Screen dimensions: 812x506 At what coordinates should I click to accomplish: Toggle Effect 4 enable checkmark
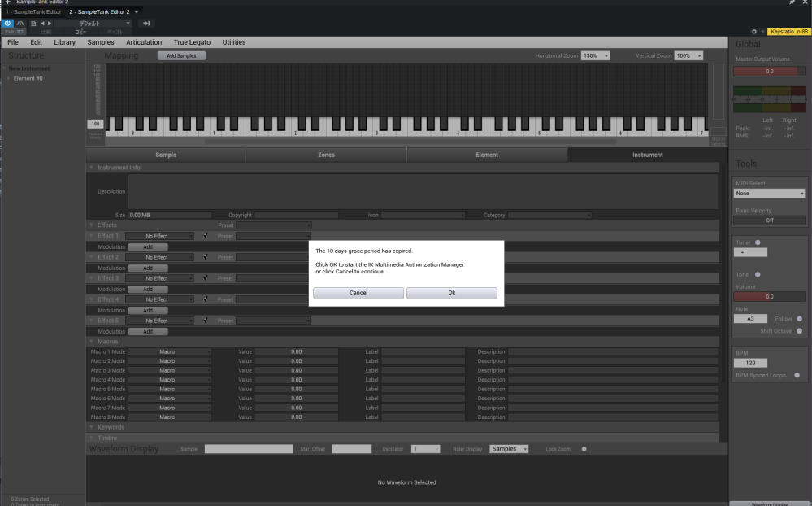coord(206,299)
